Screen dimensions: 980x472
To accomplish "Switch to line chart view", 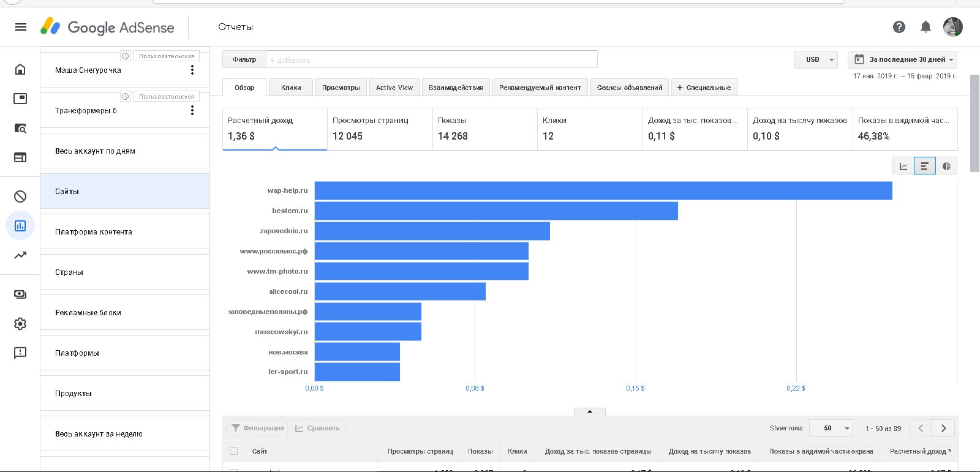I will (x=903, y=166).
